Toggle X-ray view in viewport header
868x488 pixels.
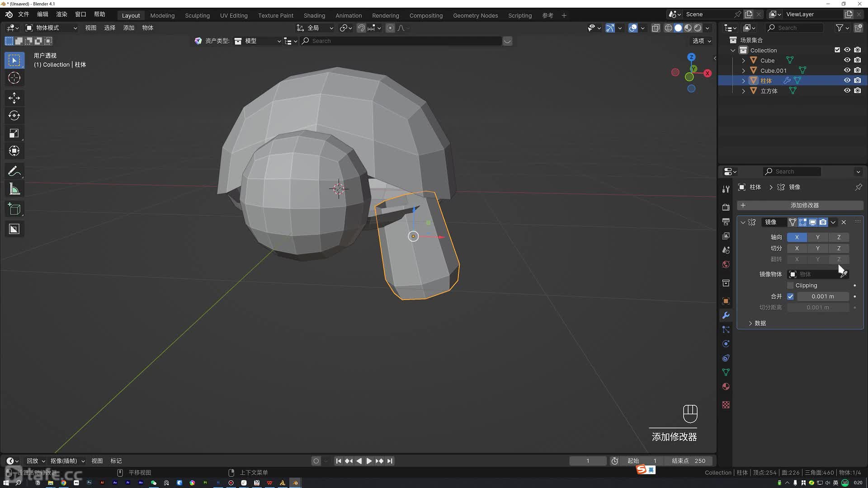656,28
